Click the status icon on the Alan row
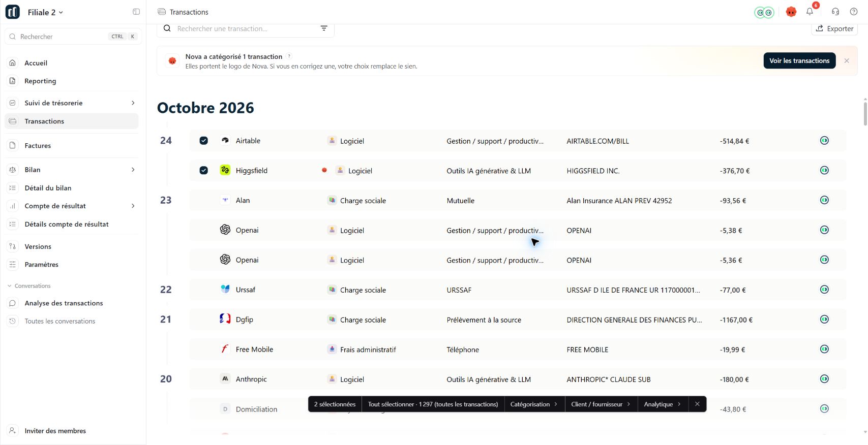 824,200
